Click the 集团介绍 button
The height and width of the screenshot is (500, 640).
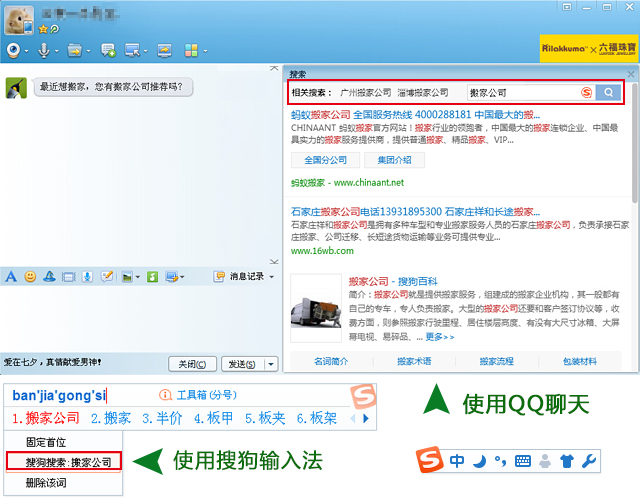click(394, 160)
